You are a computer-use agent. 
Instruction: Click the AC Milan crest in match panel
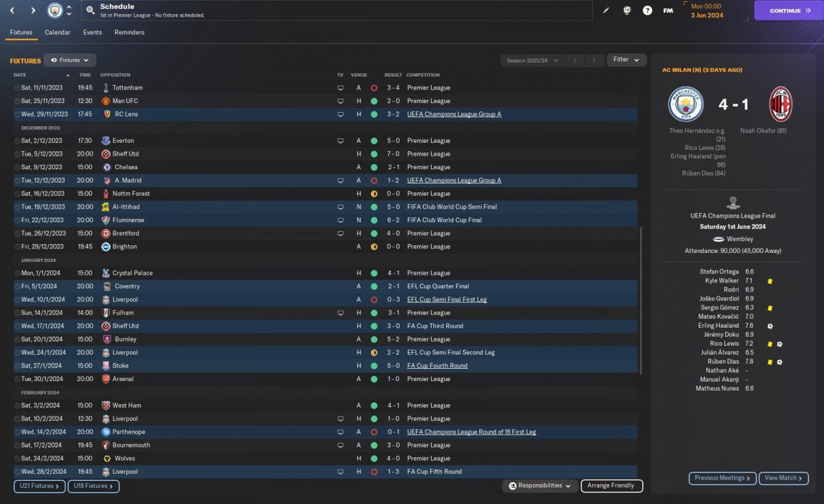[781, 104]
